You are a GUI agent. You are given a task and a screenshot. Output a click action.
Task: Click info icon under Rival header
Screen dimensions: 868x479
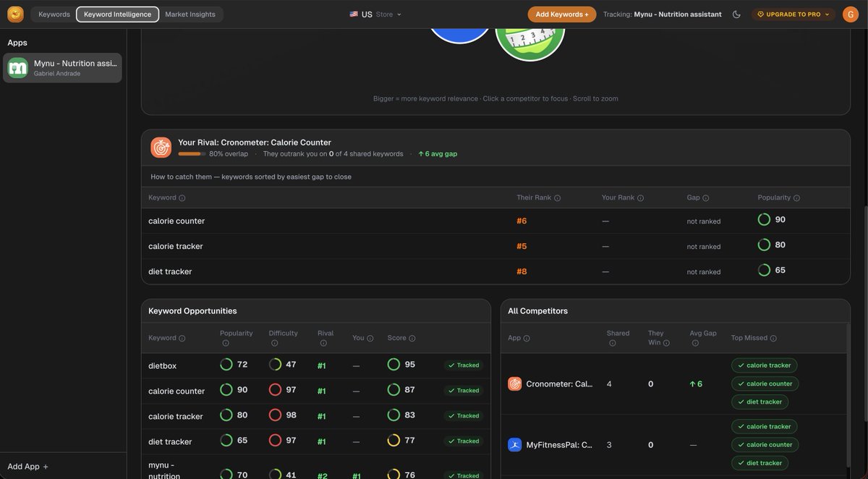pyautogui.click(x=323, y=344)
